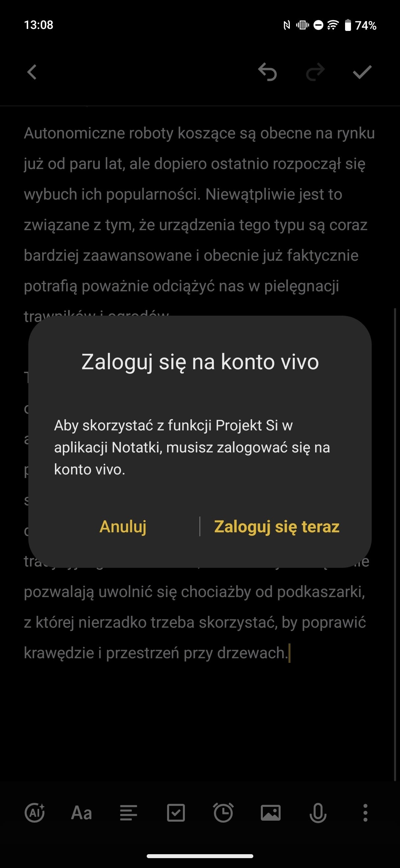Redo the last edit
This screenshot has height=868, width=400.
tap(315, 72)
